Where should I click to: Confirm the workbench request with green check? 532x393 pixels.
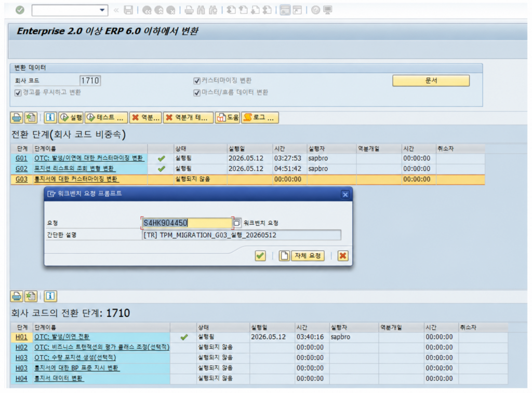click(x=260, y=255)
